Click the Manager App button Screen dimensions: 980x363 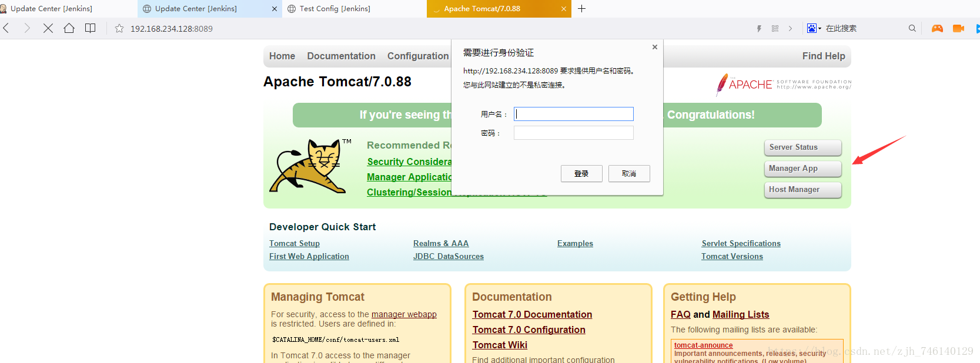pos(802,169)
